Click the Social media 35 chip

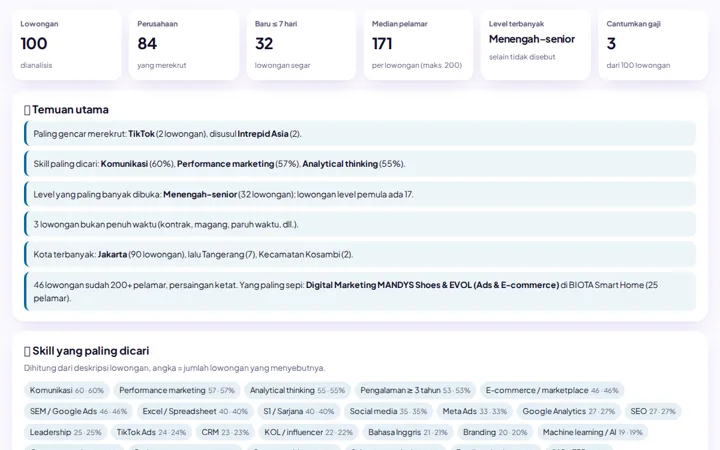[388, 411]
